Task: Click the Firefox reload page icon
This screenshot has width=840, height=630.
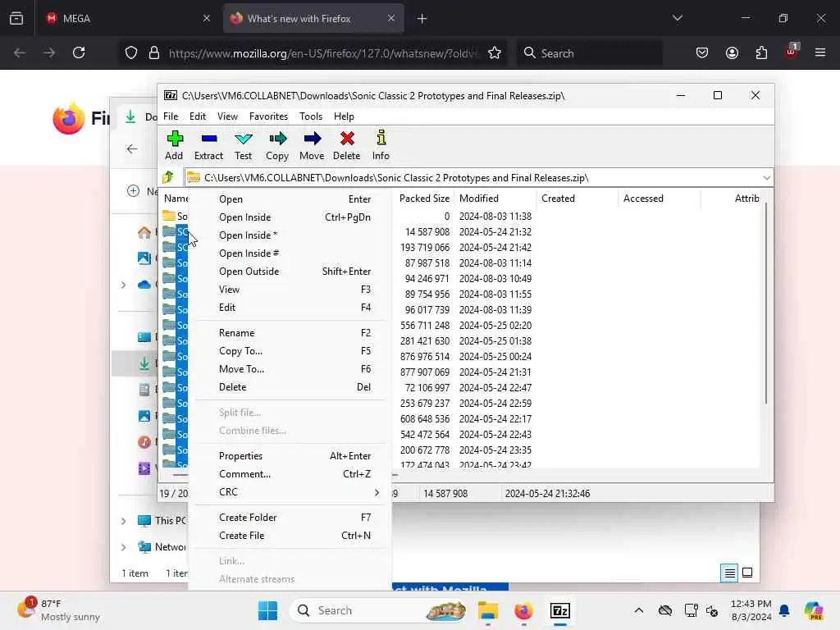Action: (79, 52)
